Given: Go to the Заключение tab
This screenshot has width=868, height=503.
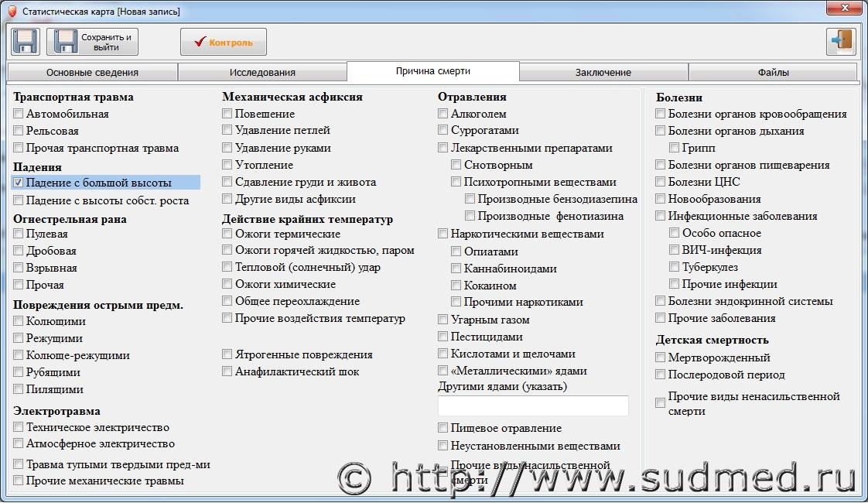Looking at the screenshot, I should [x=603, y=73].
